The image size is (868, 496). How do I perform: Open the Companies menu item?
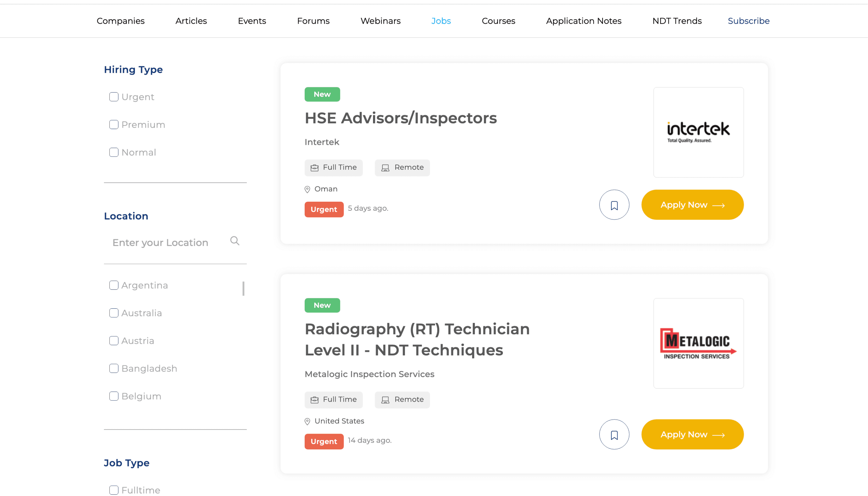point(121,21)
